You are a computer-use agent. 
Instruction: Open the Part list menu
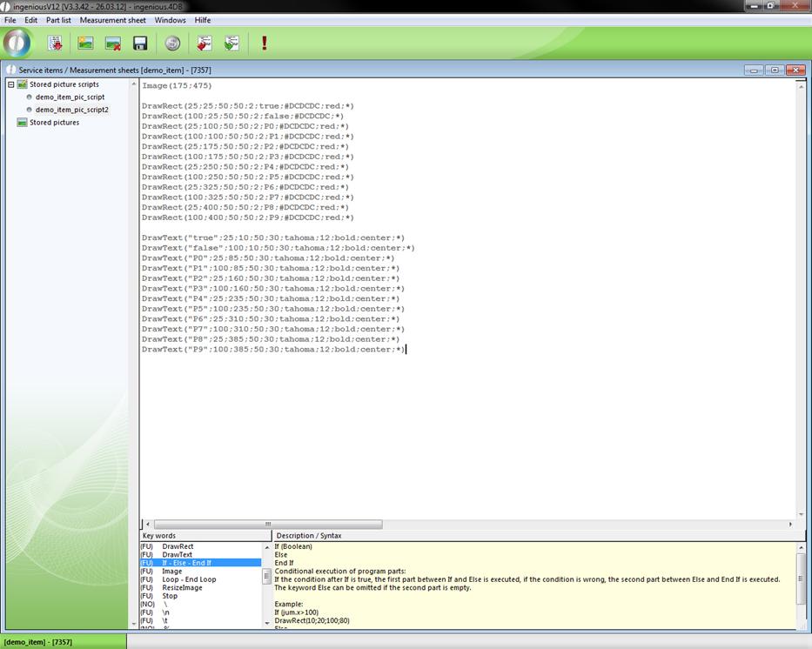click(58, 20)
